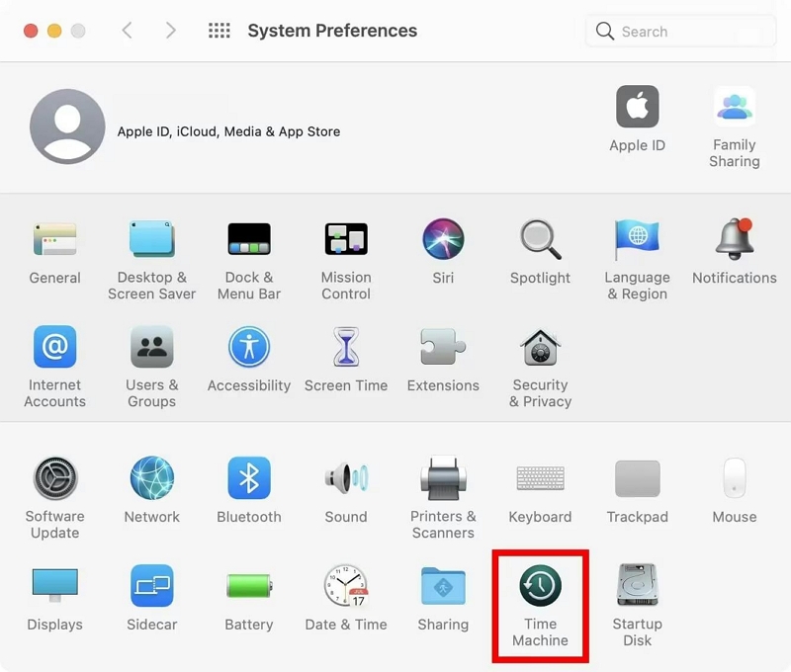Go back with the left chevron
Image resolution: width=791 pixels, height=672 pixels.
click(128, 31)
